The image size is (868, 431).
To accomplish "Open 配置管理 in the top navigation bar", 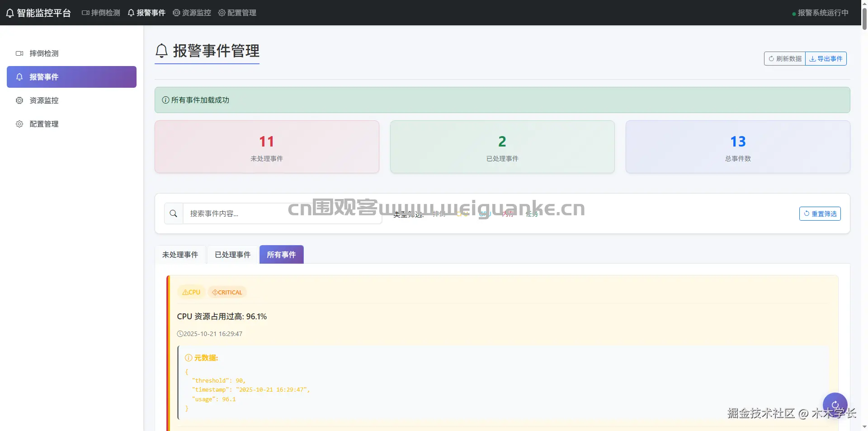I will [x=237, y=13].
